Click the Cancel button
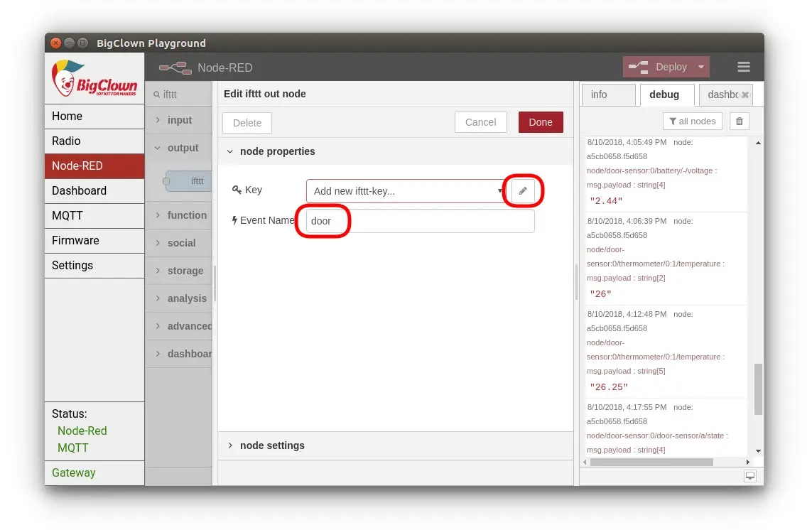Image resolution: width=812 pixels, height=530 pixels. 480,122
